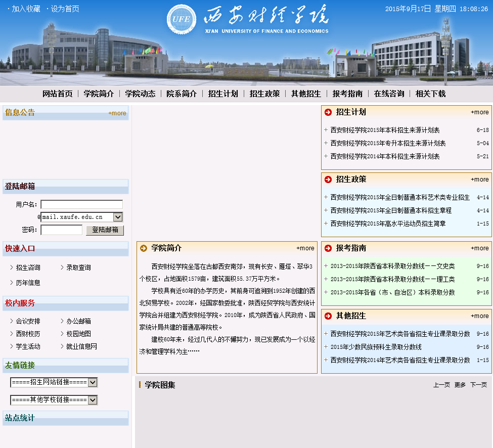This screenshot has width=493, height=448.
Task: Open 陕西省本科录取分数线文史类 article
Action: [x=392, y=266]
